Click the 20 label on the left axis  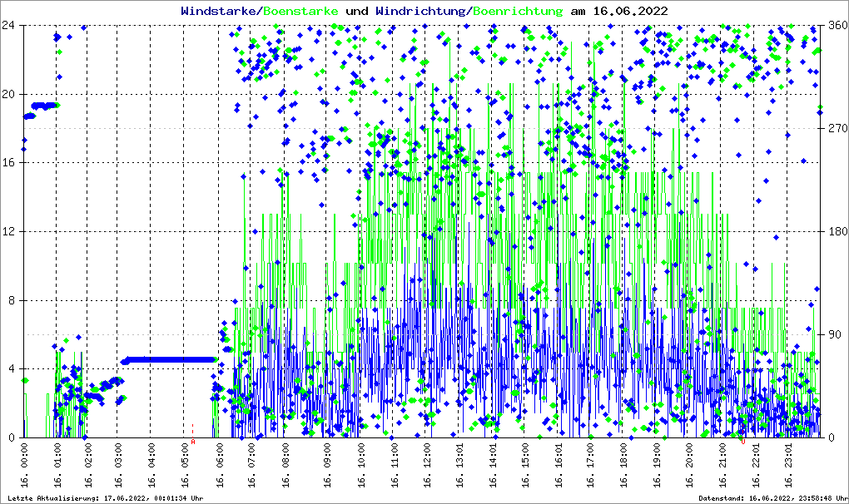[10, 94]
